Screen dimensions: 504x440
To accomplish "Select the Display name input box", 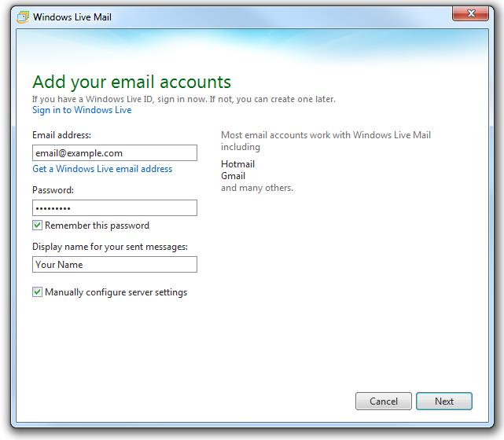I will pos(115,264).
